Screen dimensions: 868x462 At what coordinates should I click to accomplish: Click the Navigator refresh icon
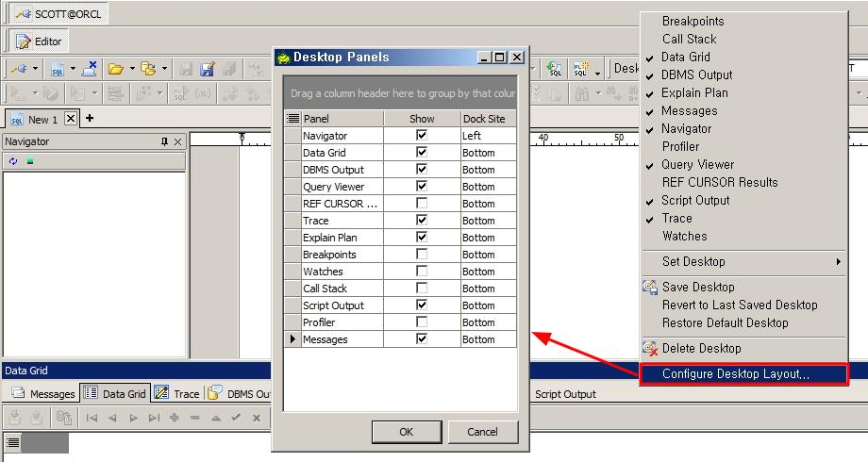pyautogui.click(x=13, y=161)
